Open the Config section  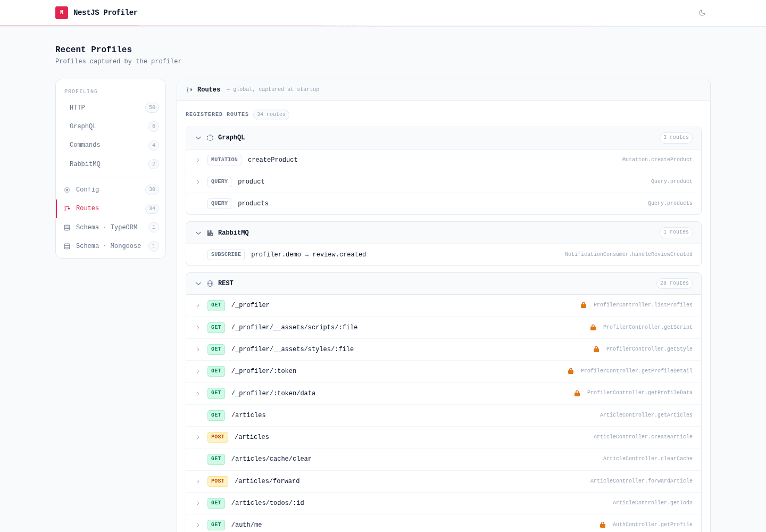(111, 190)
